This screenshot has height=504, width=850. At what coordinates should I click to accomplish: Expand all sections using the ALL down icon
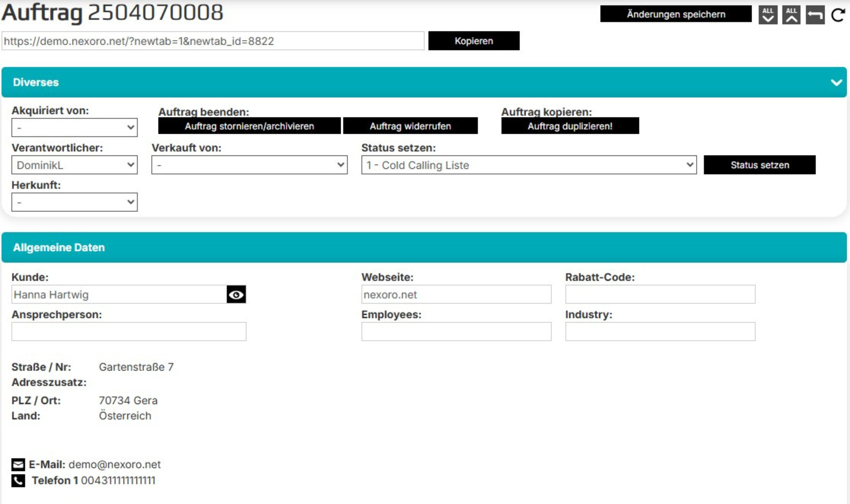pos(768,14)
